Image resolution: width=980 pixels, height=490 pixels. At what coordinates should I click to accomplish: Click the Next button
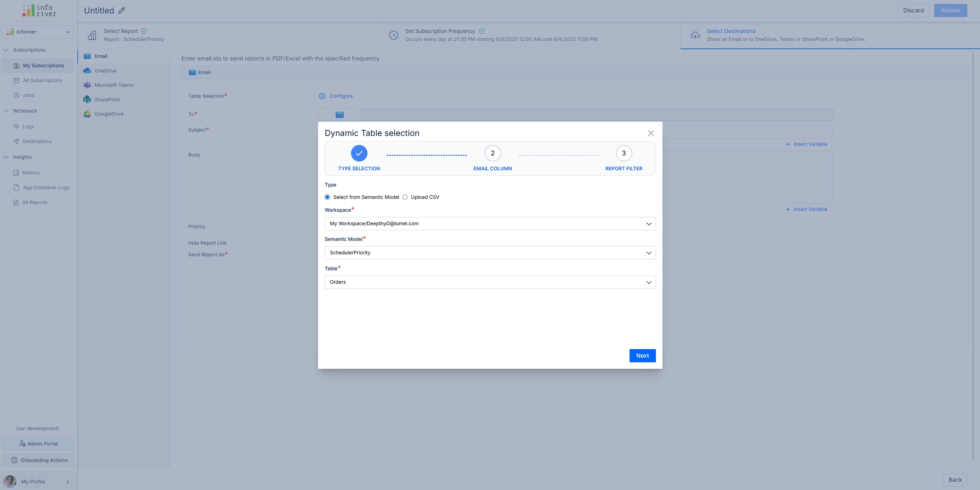pyautogui.click(x=642, y=356)
